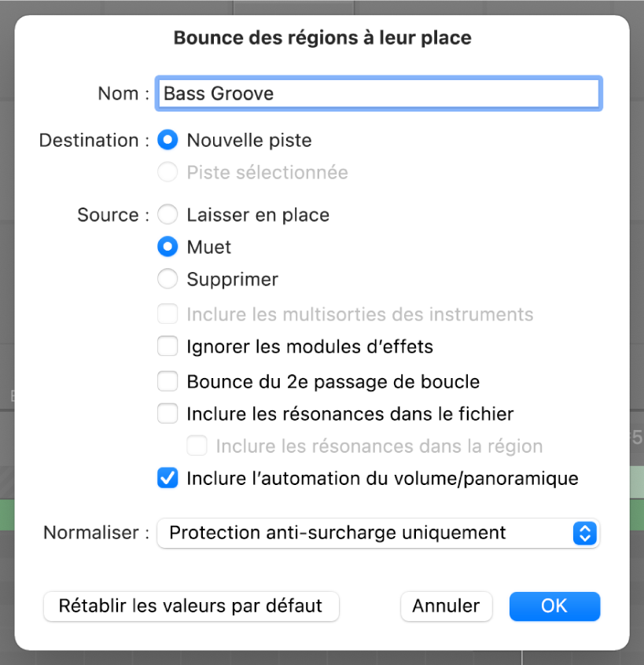This screenshot has width=644, height=665.
Task: Click 'Inclure les multisorties des instruments' checkbox
Action: (x=167, y=314)
